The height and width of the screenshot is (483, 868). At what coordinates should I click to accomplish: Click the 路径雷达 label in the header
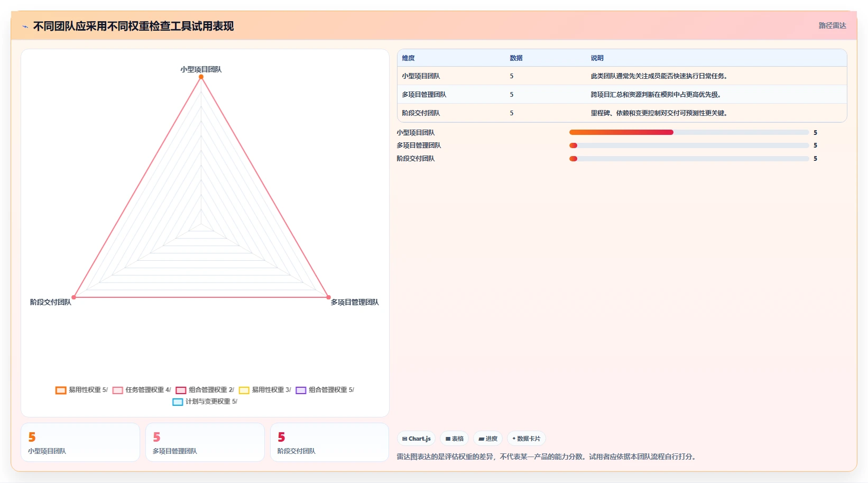(x=833, y=25)
